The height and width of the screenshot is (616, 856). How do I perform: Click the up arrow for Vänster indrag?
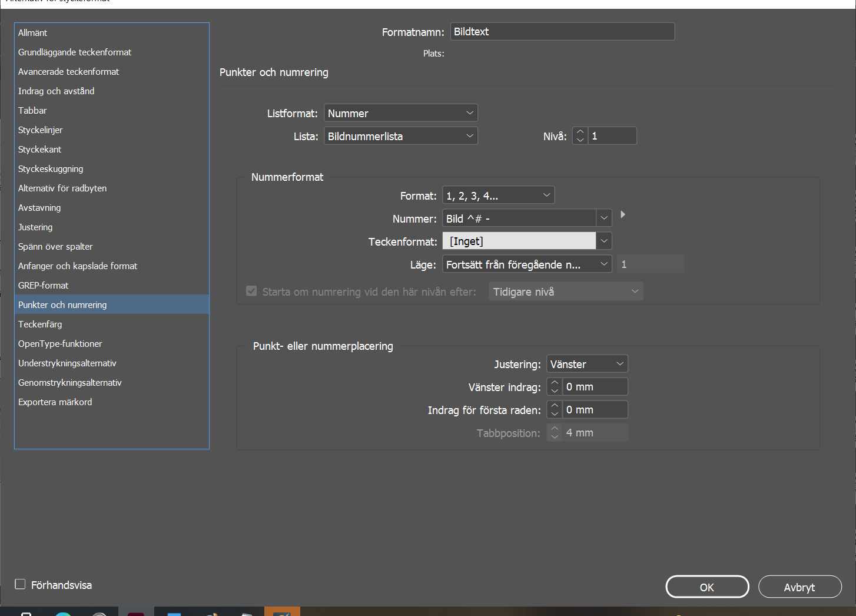pyautogui.click(x=554, y=383)
